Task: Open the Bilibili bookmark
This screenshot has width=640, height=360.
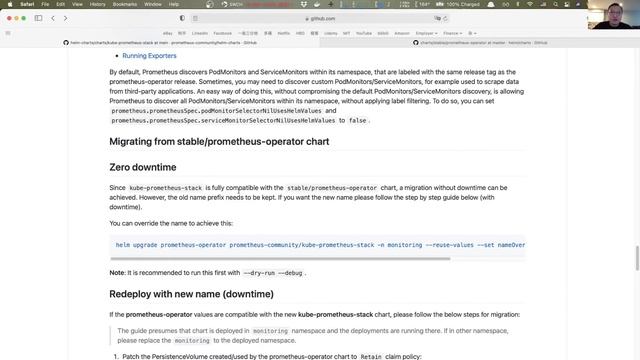Action: pyautogui.click(x=383, y=33)
